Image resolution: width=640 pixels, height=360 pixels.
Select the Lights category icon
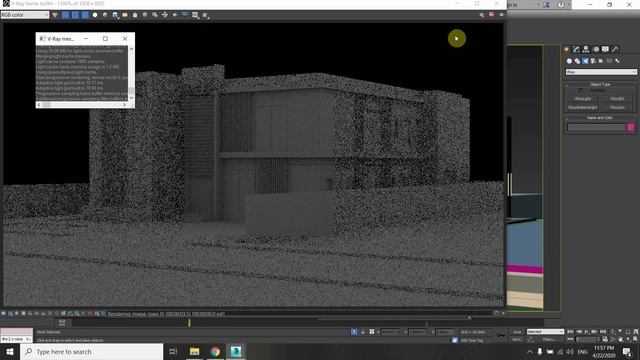[585, 61]
